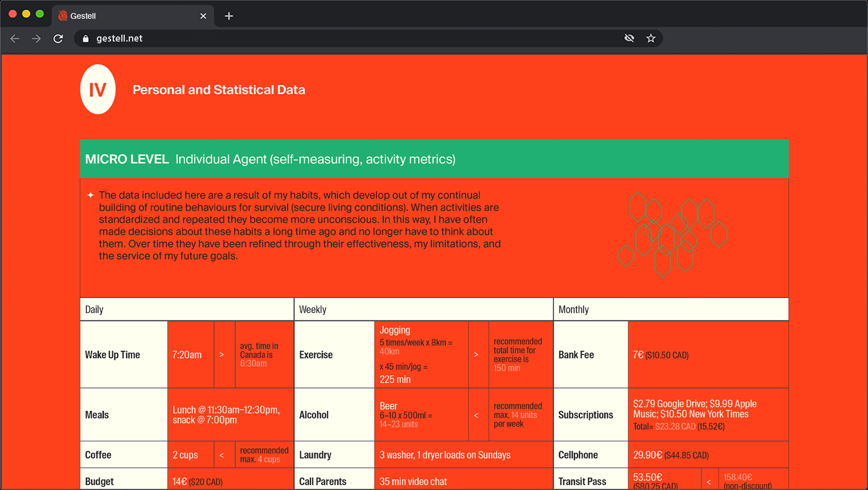
Task: Click the browser forward arrow
Action: 36,39
